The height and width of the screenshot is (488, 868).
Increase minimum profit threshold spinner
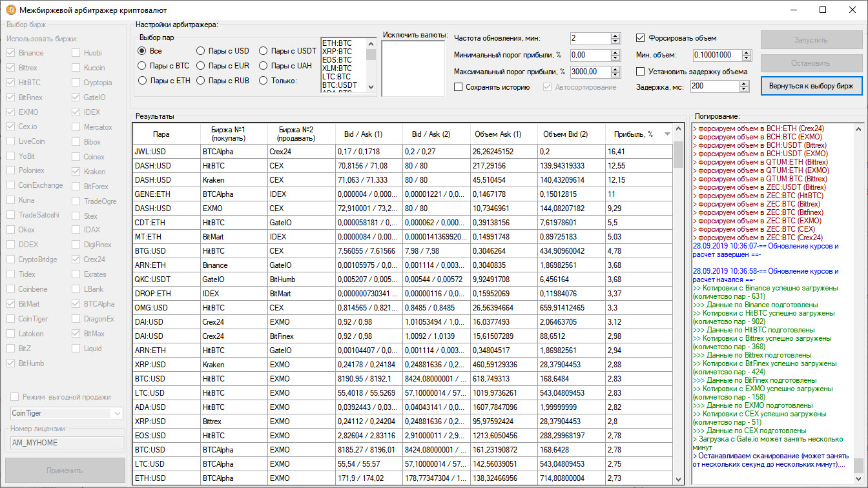tap(615, 52)
